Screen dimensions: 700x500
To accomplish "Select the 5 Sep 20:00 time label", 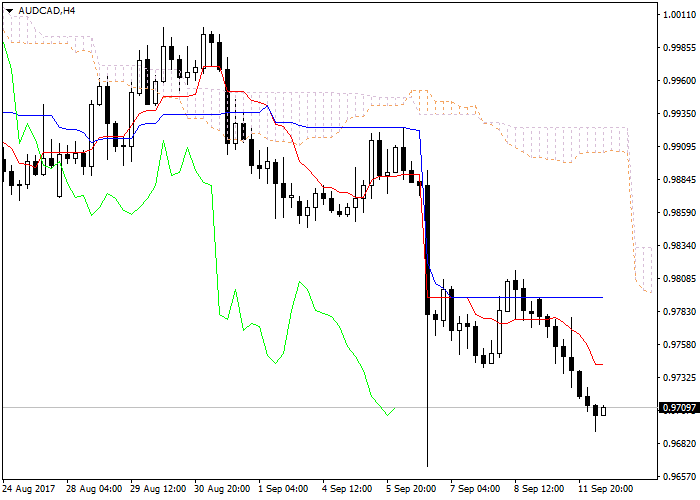I will click(412, 489).
